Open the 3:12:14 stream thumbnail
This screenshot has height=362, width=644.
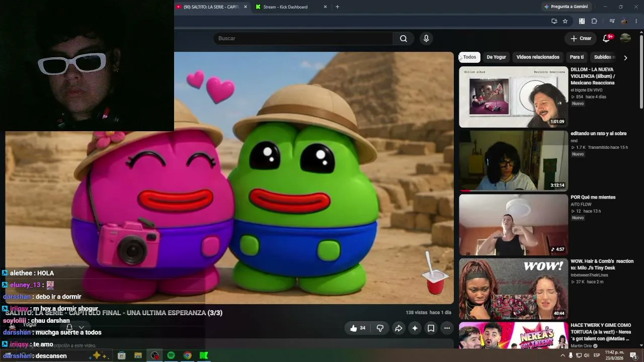pos(513,161)
